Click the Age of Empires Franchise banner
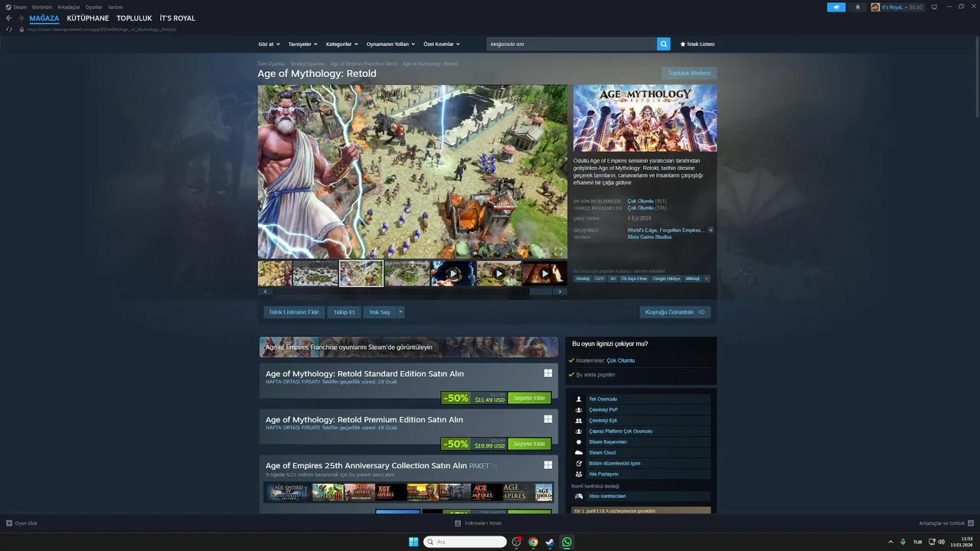Viewport: 980px width, 551px height. [x=409, y=347]
